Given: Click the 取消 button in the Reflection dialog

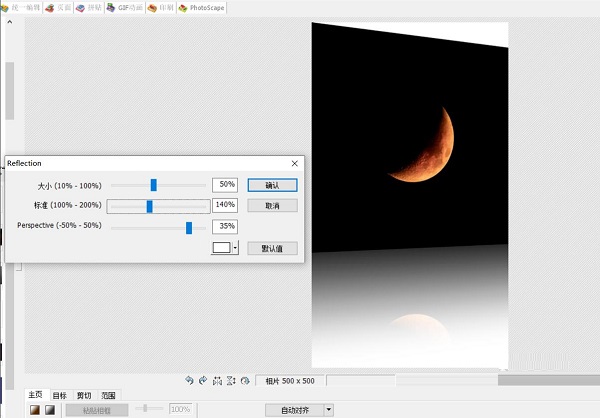Looking at the screenshot, I should [x=272, y=205].
